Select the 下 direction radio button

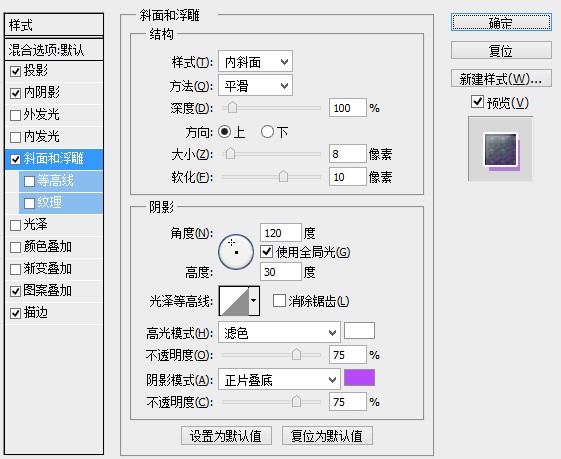(x=267, y=132)
